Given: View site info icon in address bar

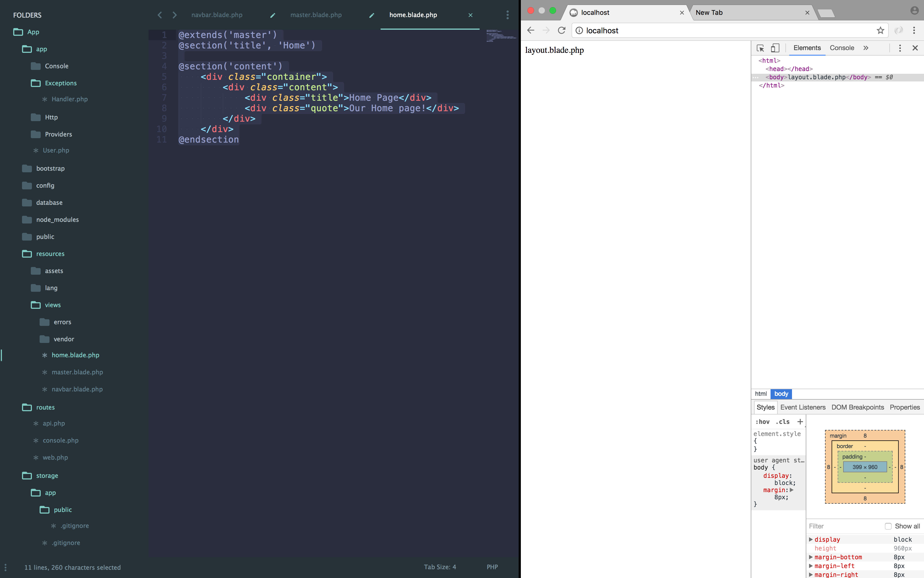Looking at the screenshot, I should click(x=579, y=31).
